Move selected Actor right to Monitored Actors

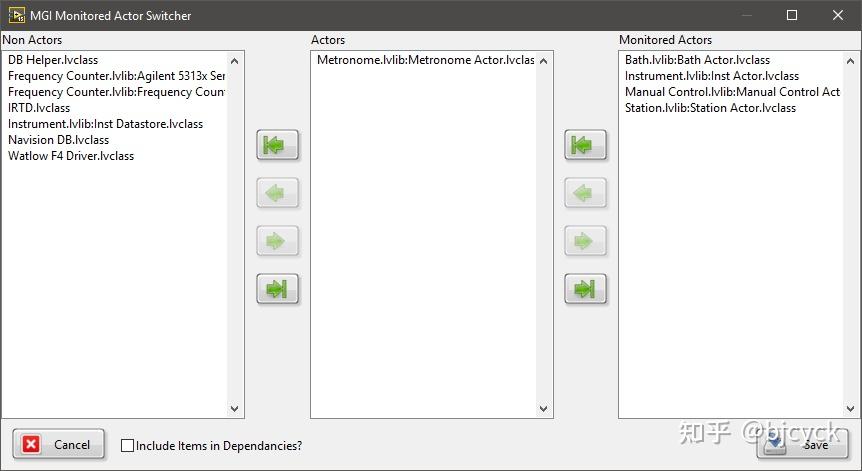click(585, 241)
